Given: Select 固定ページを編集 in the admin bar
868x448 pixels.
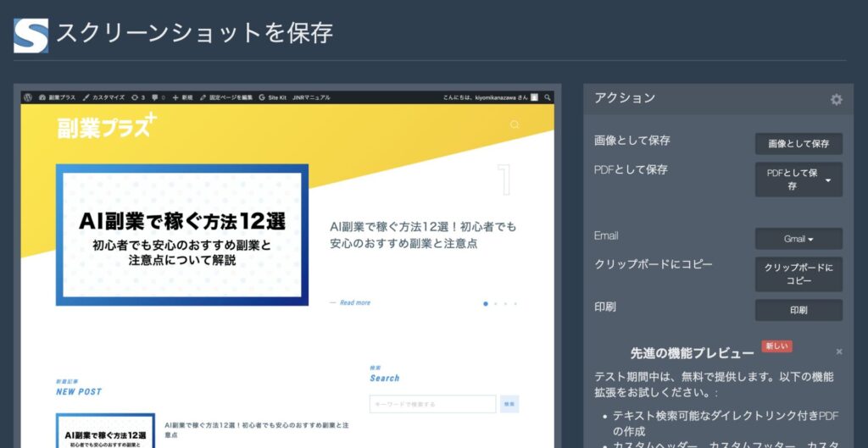Looking at the screenshot, I should (x=226, y=97).
